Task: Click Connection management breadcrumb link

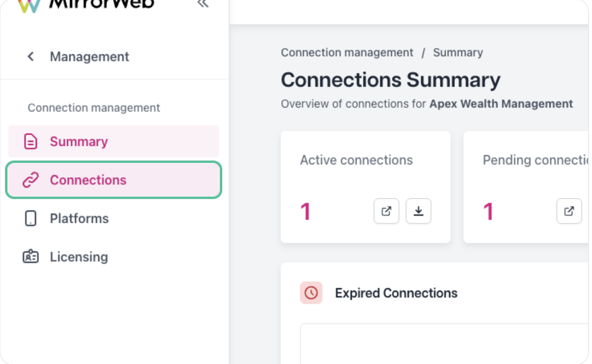Action: point(347,52)
